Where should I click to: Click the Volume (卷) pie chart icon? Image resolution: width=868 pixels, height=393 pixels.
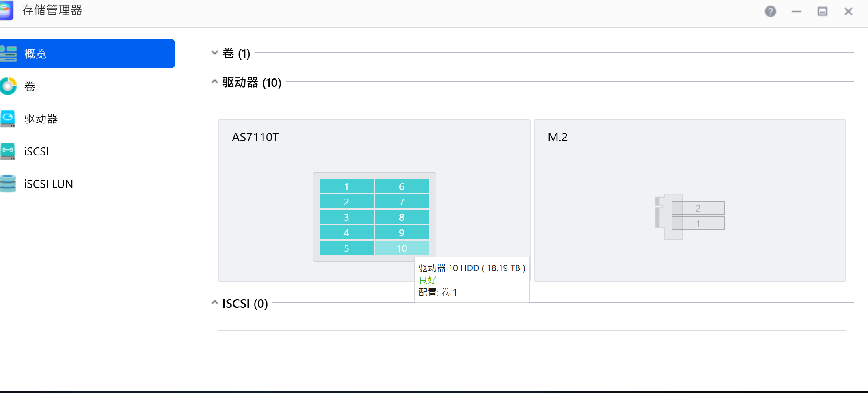8,86
